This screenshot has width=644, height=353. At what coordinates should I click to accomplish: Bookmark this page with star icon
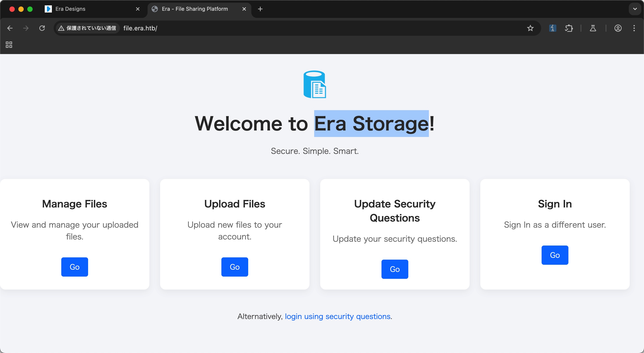tap(530, 28)
